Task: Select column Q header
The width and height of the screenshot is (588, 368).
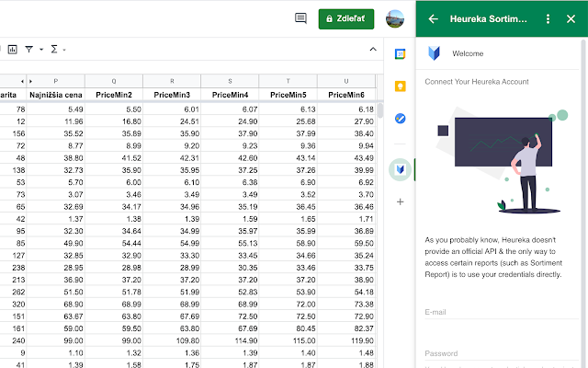Action: 114,81
